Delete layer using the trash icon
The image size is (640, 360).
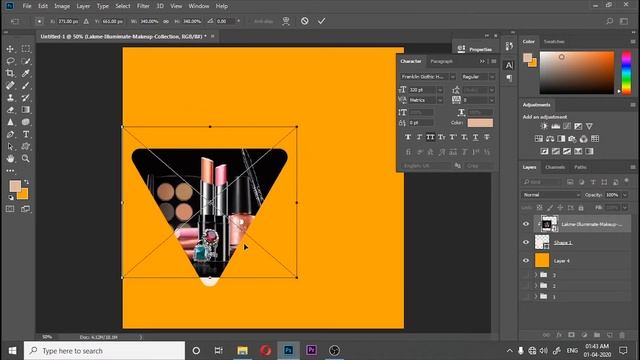(x=622, y=335)
